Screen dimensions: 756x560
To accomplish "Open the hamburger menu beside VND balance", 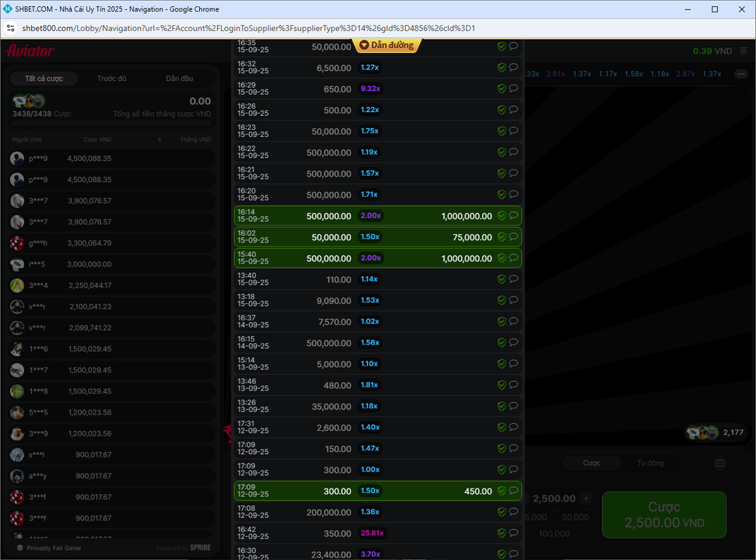I will tap(742, 51).
